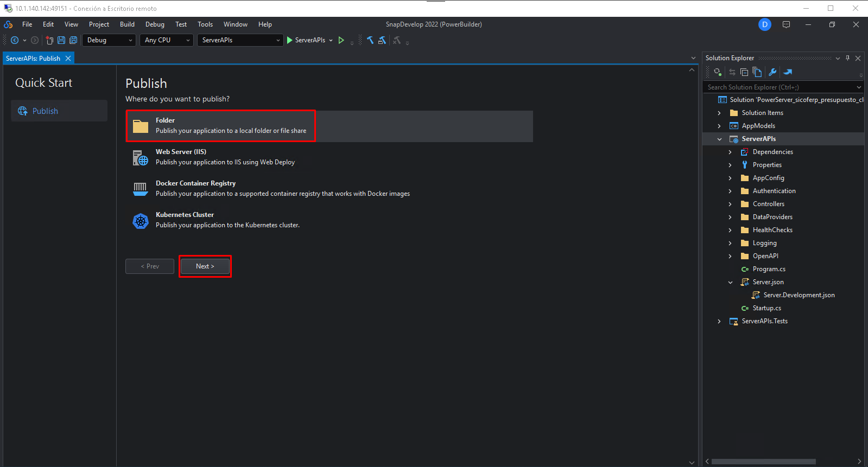Click the Navigate Backward arrow icon

[15, 40]
